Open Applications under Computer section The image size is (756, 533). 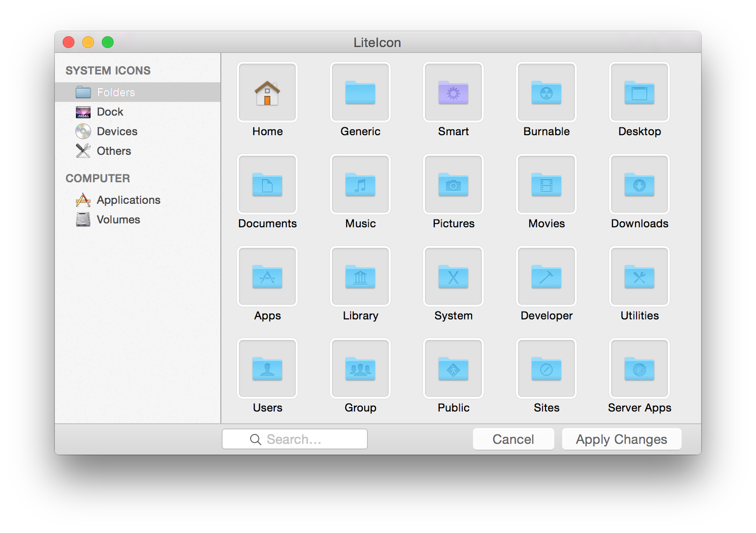pos(138,200)
